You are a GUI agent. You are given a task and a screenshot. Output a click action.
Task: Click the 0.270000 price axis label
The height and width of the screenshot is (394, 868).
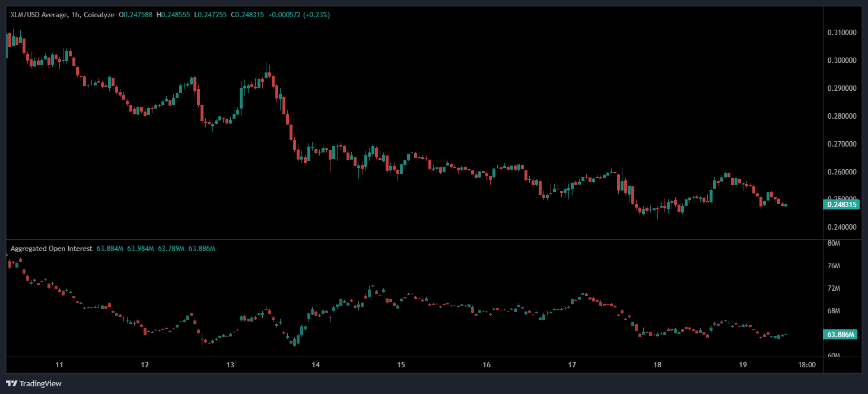point(841,144)
